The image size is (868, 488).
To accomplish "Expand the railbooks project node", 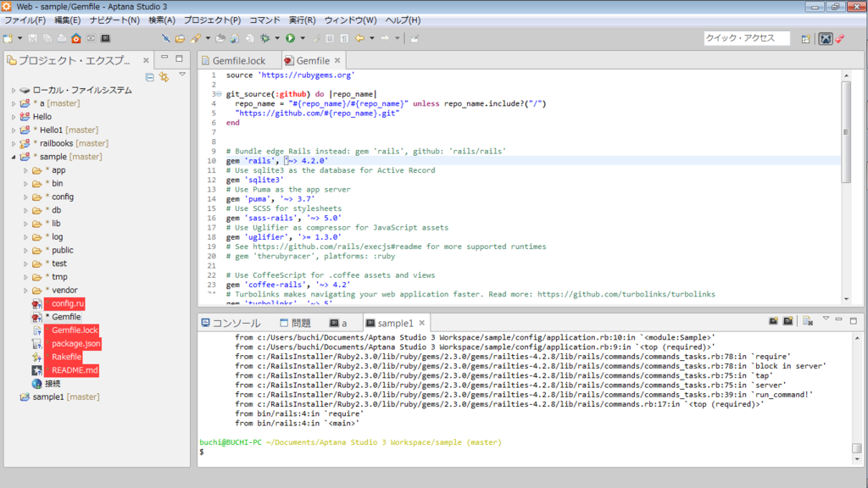I will coord(14,143).
